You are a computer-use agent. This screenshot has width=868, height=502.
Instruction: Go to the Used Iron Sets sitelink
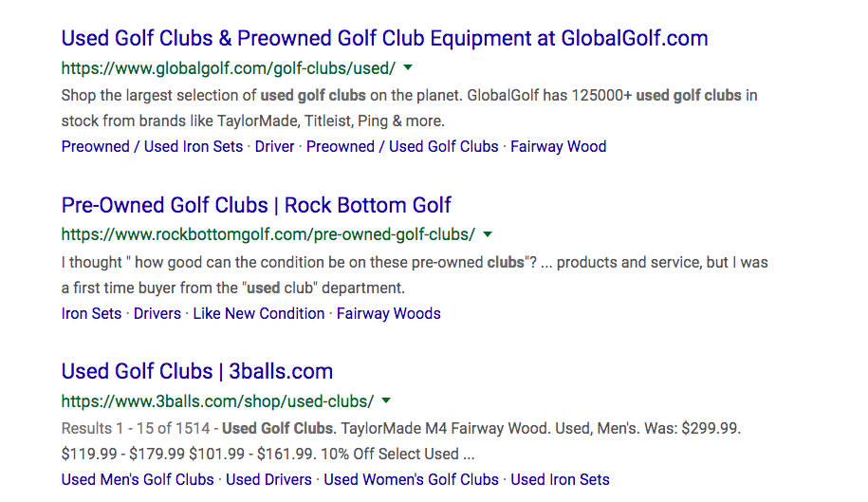(x=561, y=480)
